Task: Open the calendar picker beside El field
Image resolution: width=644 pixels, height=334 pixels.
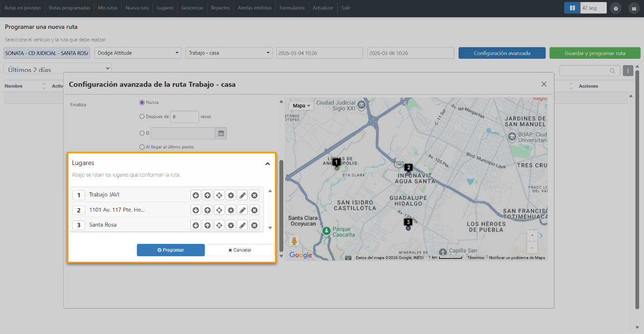Action: point(221,133)
